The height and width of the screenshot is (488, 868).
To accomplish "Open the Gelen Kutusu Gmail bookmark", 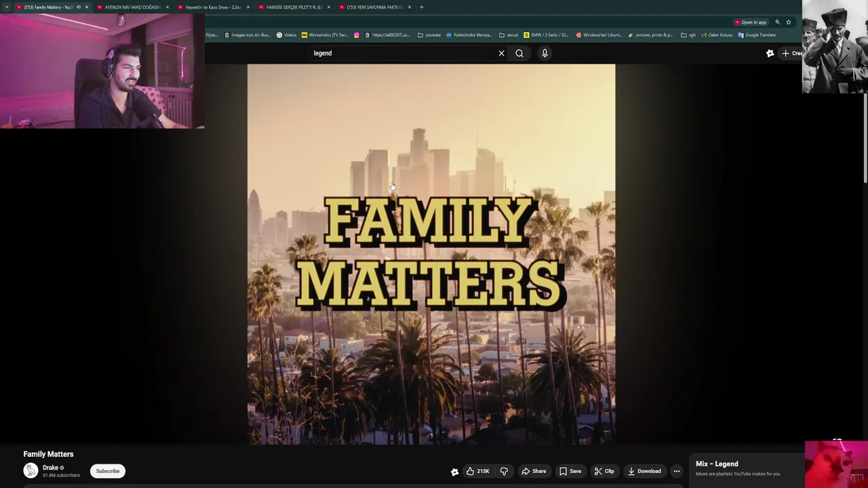I will (716, 35).
